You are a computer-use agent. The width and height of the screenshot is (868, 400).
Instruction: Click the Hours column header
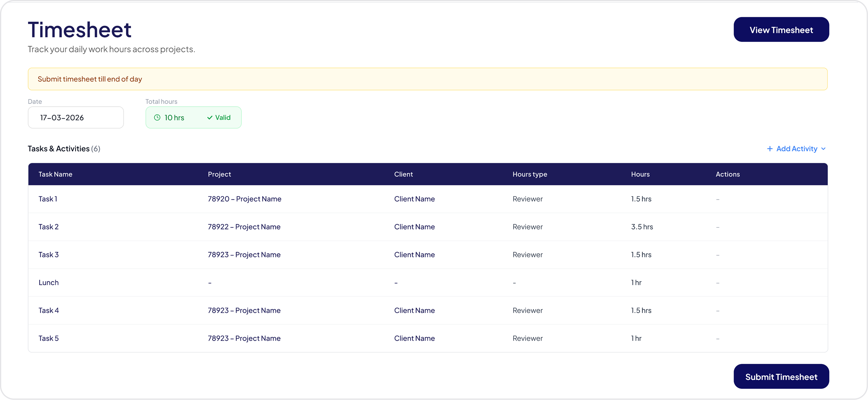(640, 174)
